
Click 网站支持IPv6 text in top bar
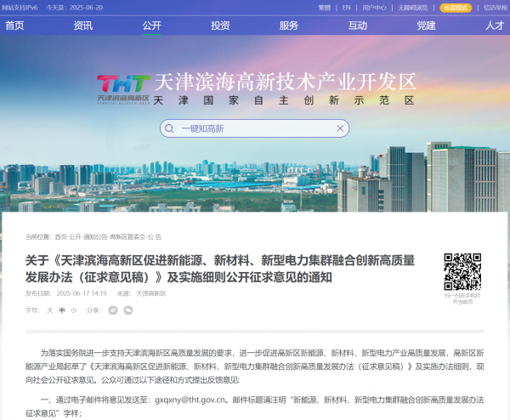(20, 8)
